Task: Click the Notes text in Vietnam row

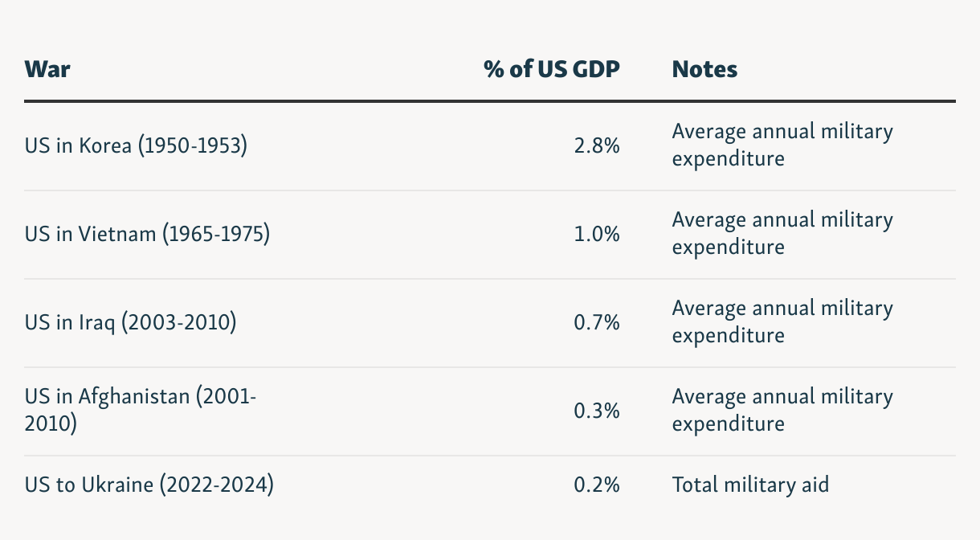Action: pos(782,233)
